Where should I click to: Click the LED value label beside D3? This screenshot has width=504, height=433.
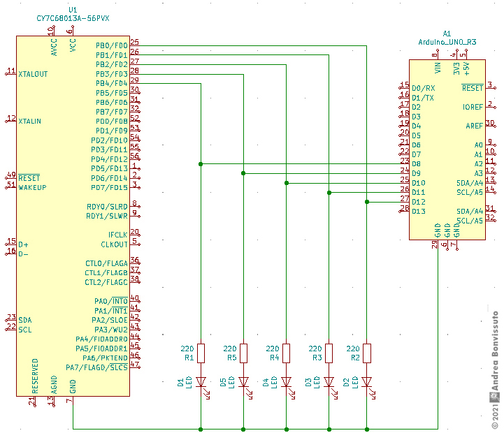pos(317,382)
